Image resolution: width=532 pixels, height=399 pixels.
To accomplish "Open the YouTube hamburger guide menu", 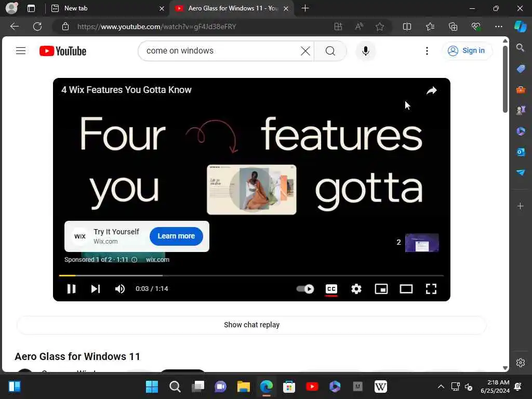I will pyautogui.click(x=21, y=51).
